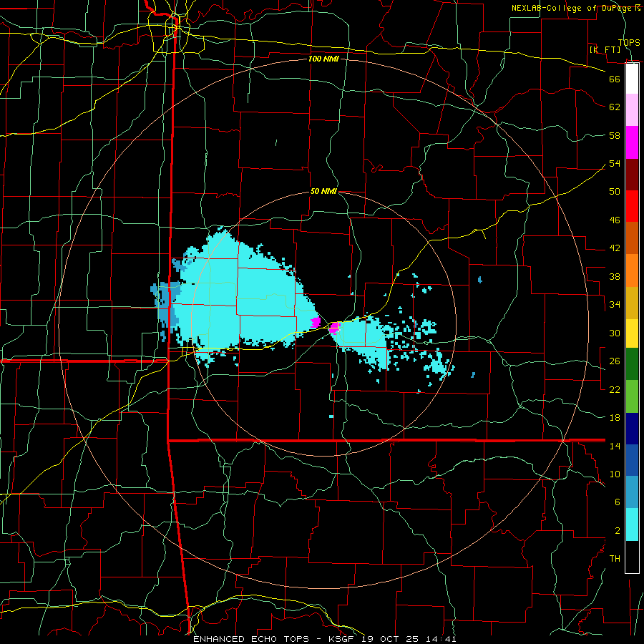Click the legend value '34'

point(615,305)
